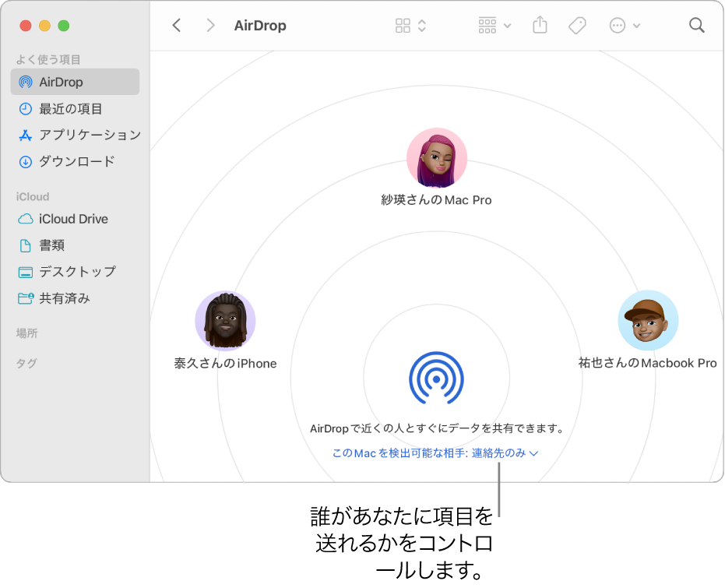Click the clock icon for 最近の項目
Screen dimensions: 725x588
(26, 109)
